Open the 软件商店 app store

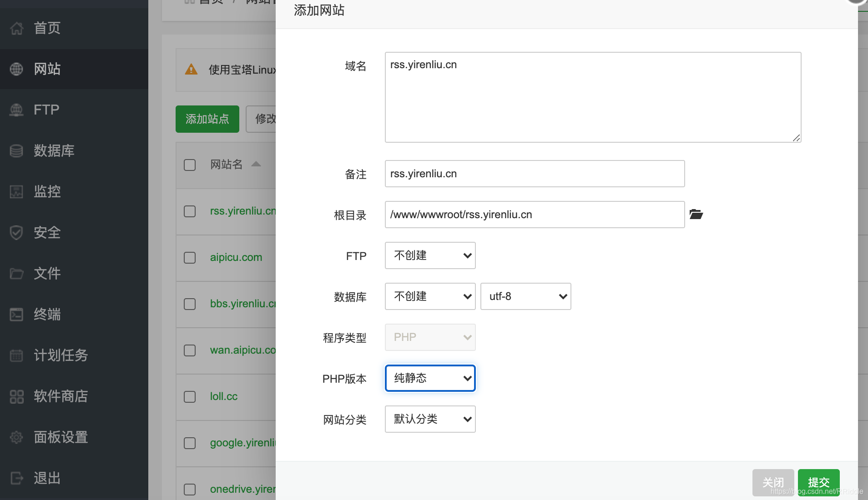click(x=60, y=396)
